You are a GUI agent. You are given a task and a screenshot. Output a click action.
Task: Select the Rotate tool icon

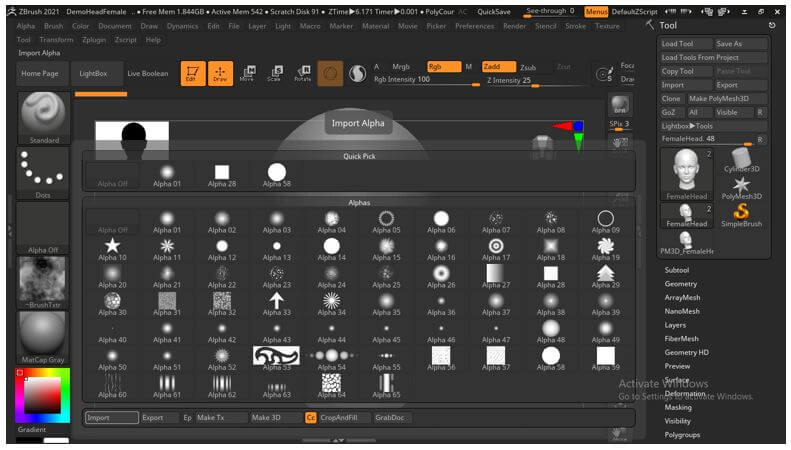303,74
